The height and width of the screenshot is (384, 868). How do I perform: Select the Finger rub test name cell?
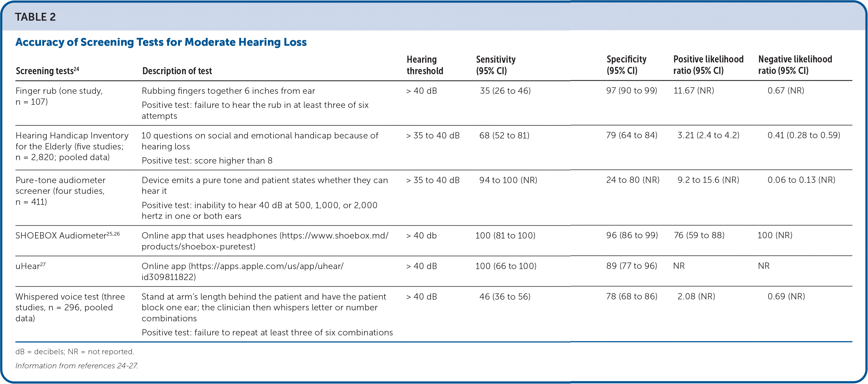point(59,96)
